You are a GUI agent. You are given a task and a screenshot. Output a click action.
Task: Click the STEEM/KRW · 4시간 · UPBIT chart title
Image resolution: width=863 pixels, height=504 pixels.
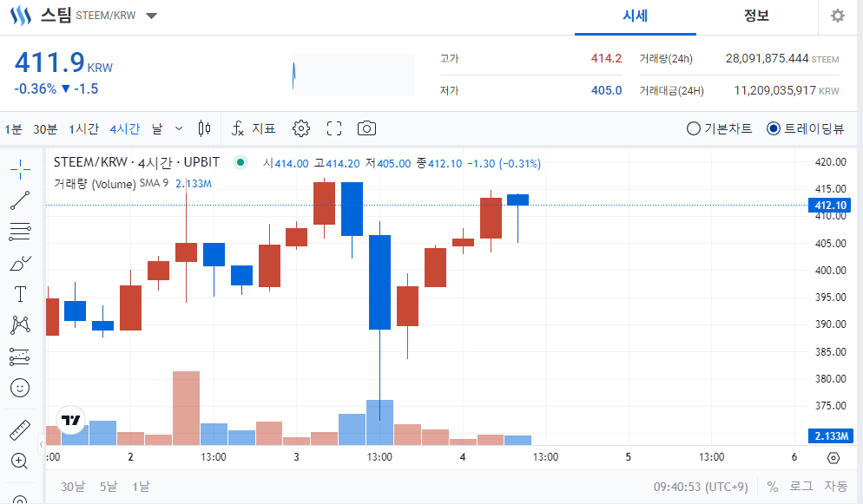[x=136, y=162]
